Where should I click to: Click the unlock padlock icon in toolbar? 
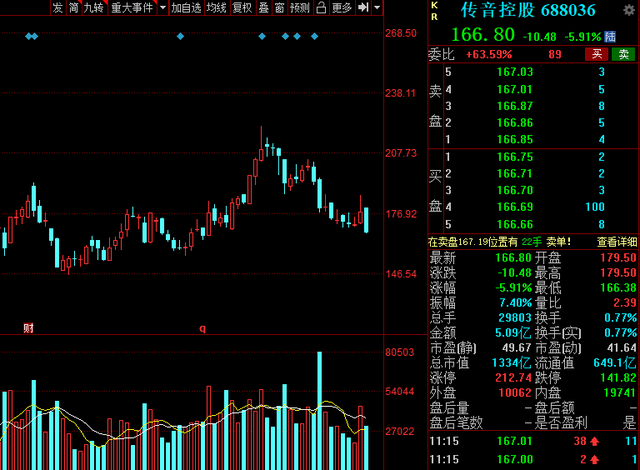tap(321, 7)
